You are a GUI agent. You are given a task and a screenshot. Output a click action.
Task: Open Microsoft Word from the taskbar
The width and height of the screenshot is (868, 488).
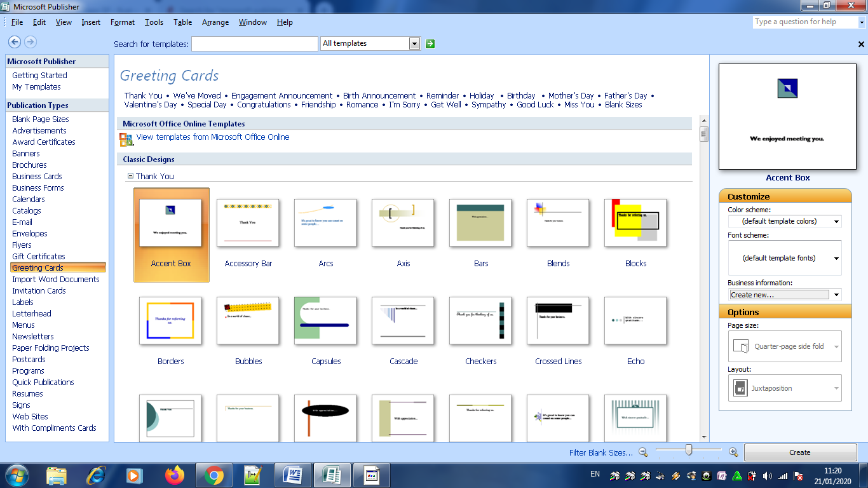point(293,475)
